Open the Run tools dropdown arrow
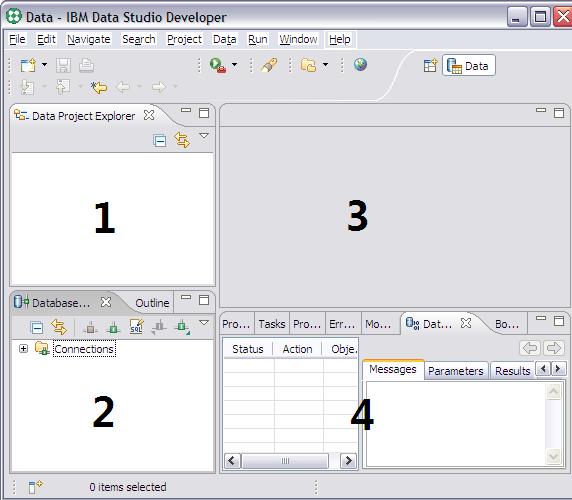The image size is (572, 500). (x=235, y=65)
